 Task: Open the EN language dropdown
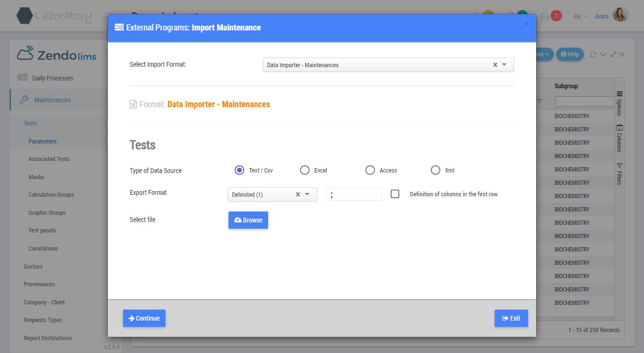[x=580, y=16]
